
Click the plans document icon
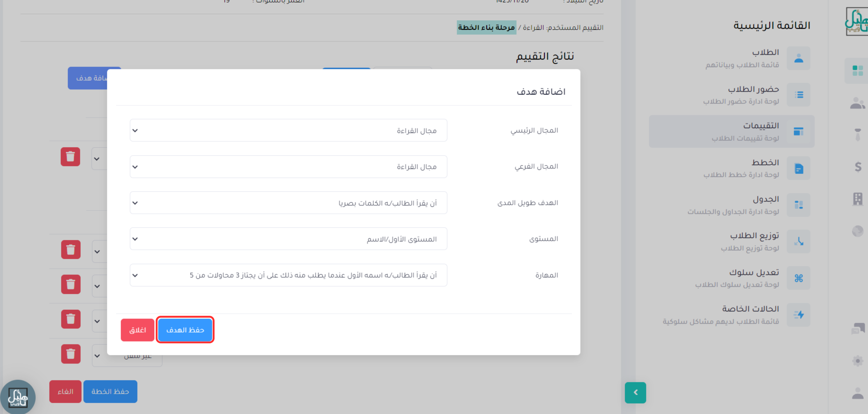(798, 168)
